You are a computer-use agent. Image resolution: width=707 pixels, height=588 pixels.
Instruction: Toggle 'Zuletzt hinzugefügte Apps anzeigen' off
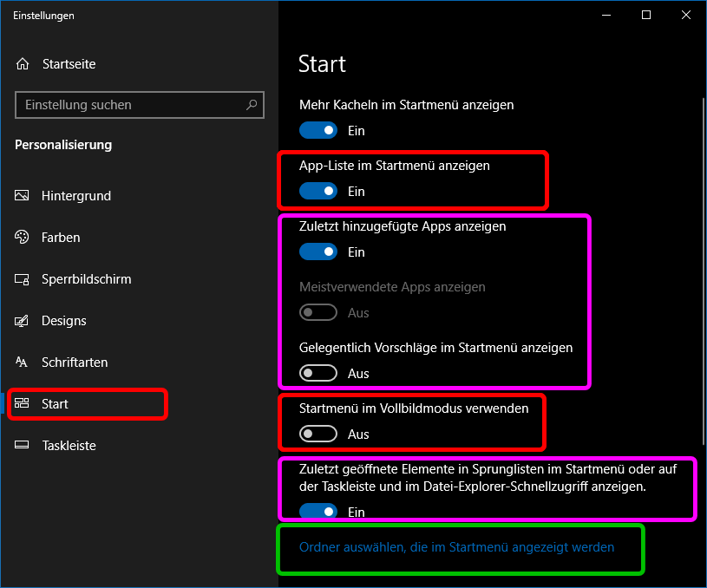318,252
